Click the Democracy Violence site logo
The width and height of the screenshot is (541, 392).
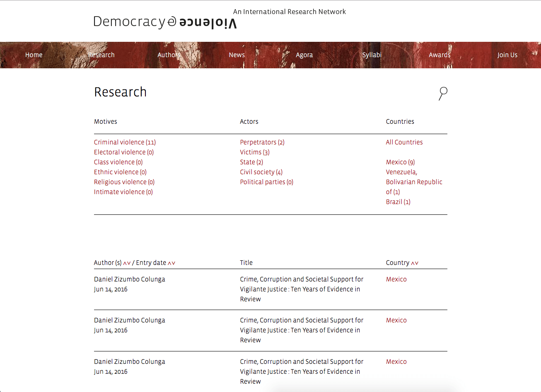point(165,22)
